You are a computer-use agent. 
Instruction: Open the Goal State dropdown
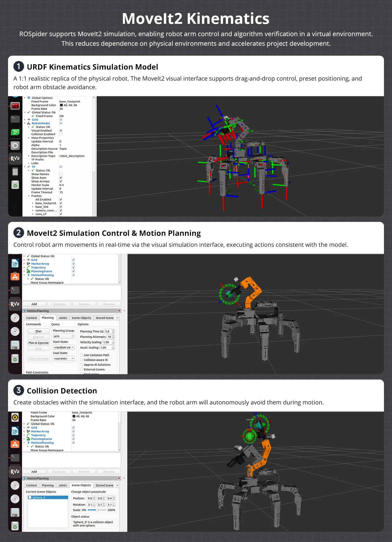click(64, 358)
